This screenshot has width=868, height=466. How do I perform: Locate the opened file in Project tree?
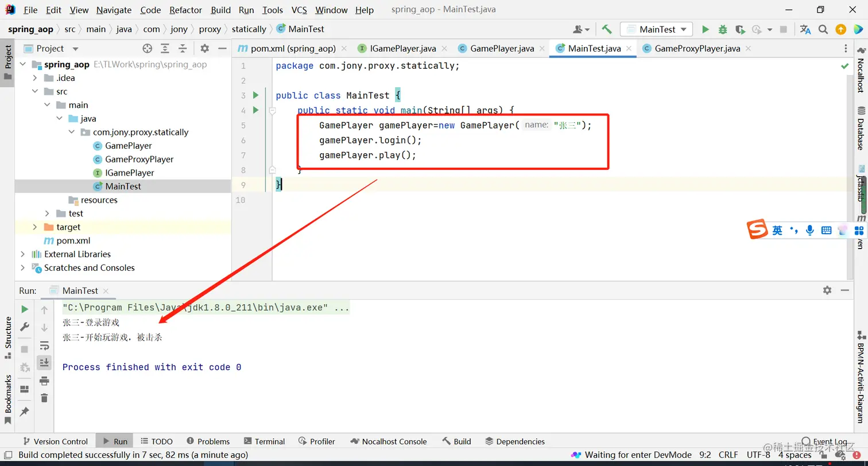coord(148,49)
